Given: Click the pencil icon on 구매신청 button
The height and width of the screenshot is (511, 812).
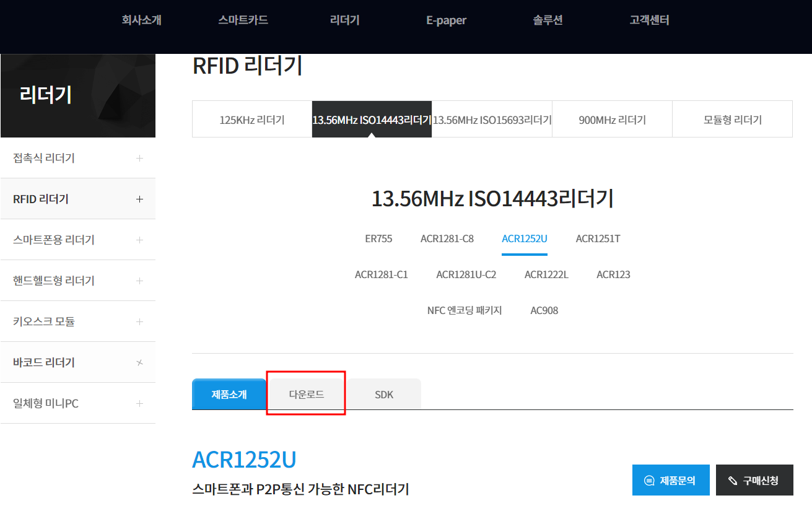Looking at the screenshot, I should [x=733, y=481].
